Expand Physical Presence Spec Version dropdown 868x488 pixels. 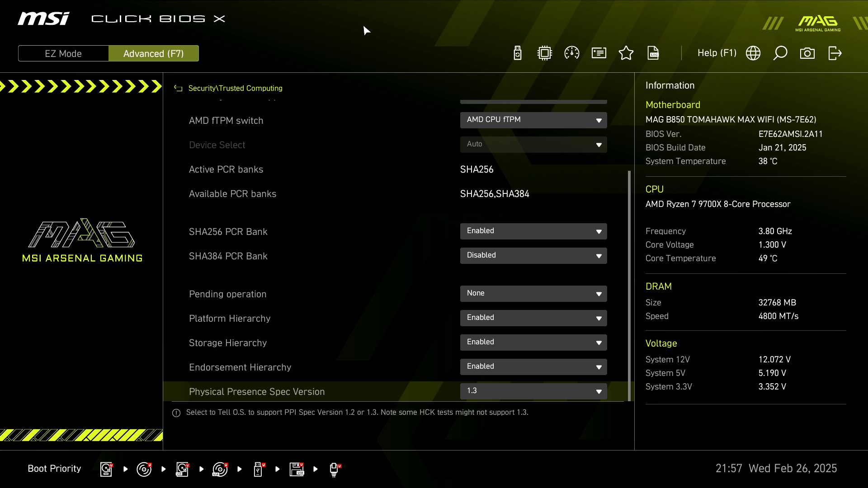point(599,391)
